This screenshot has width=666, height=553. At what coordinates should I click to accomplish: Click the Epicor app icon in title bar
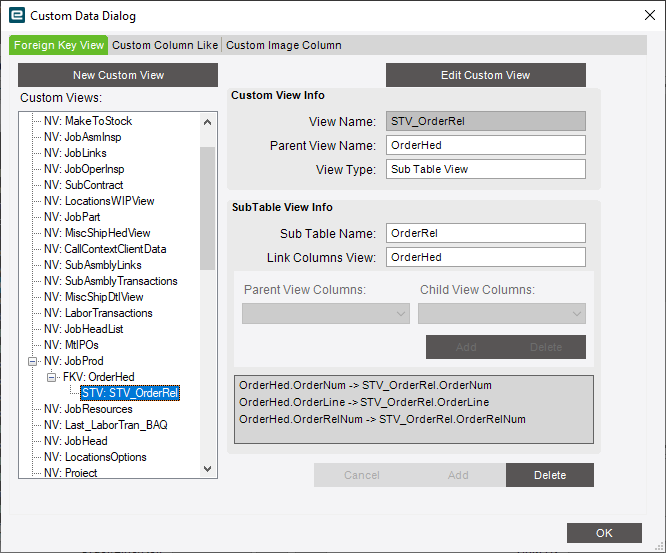(17, 15)
